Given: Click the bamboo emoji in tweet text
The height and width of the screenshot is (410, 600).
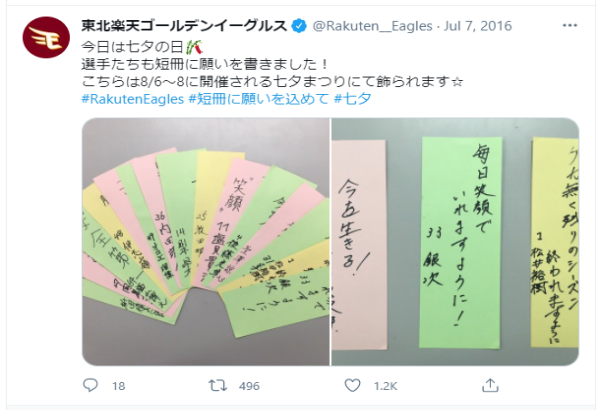Looking at the screenshot, I should point(194,47).
